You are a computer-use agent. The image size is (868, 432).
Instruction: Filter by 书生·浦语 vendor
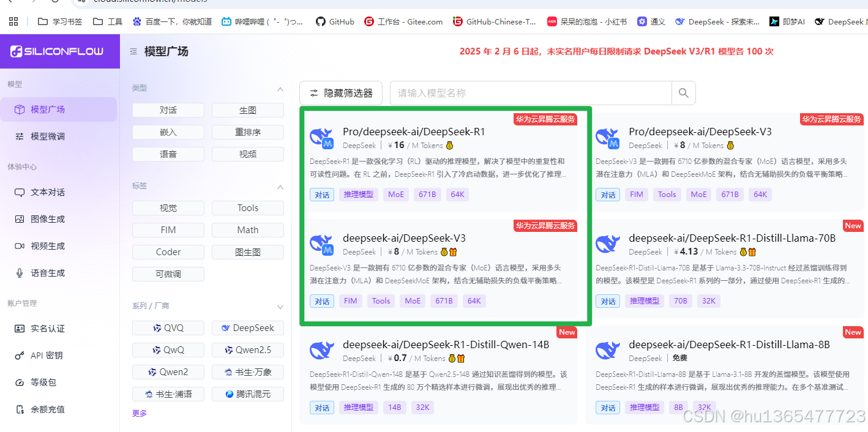pos(168,394)
